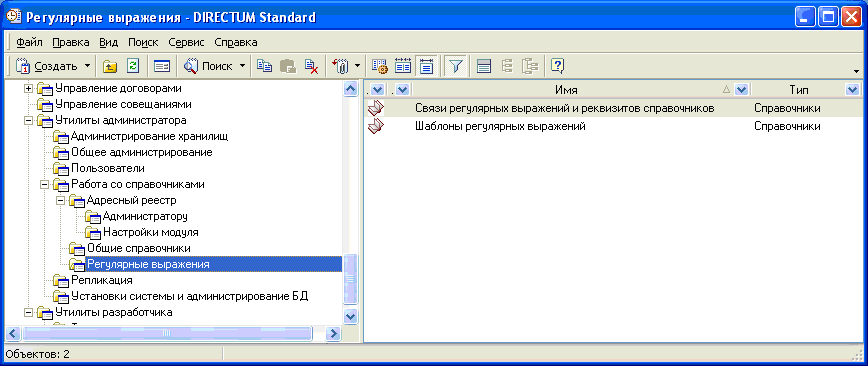
Task: Click the Paste icon in toolbar
Action: click(288, 66)
